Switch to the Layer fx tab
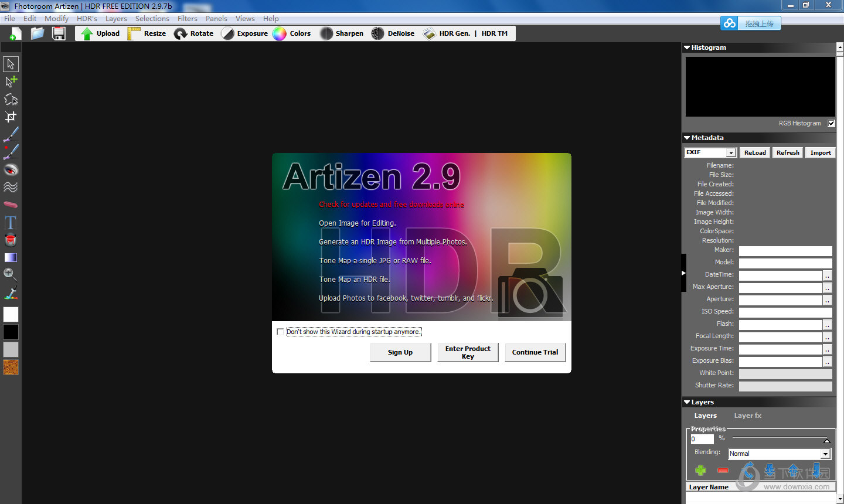The width and height of the screenshot is (844, 504). [748, 416]
